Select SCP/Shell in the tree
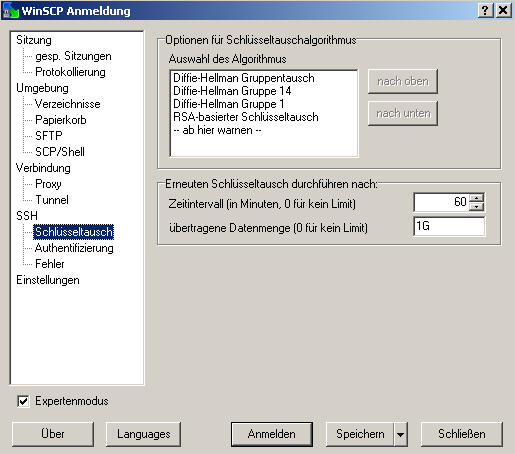Image resolution: width=515 pixels, height=454 pixels. (x=60, y=152)
